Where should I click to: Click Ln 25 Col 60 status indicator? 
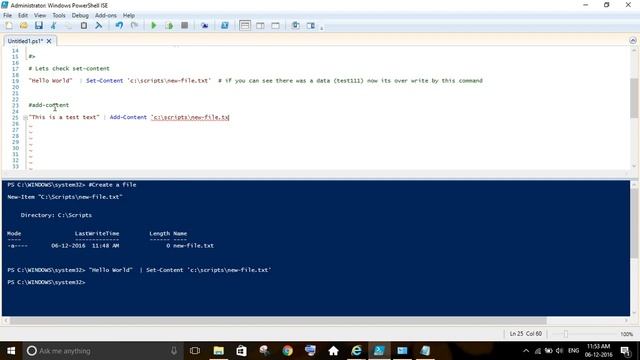tap(526, 334)
